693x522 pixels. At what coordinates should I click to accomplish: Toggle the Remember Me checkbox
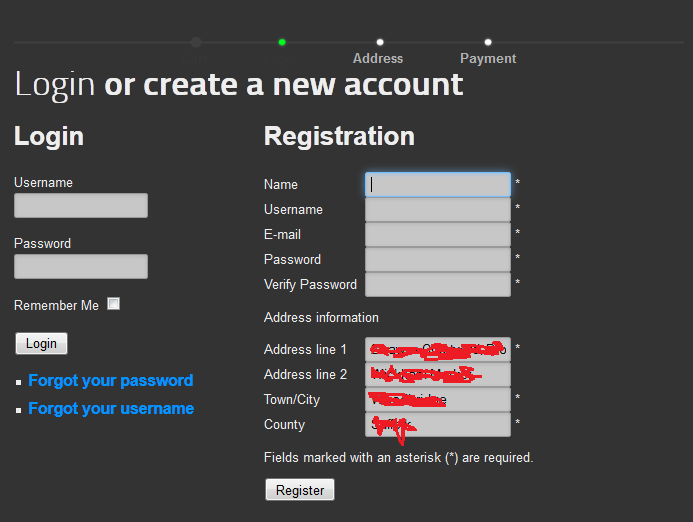pos(114,304)
